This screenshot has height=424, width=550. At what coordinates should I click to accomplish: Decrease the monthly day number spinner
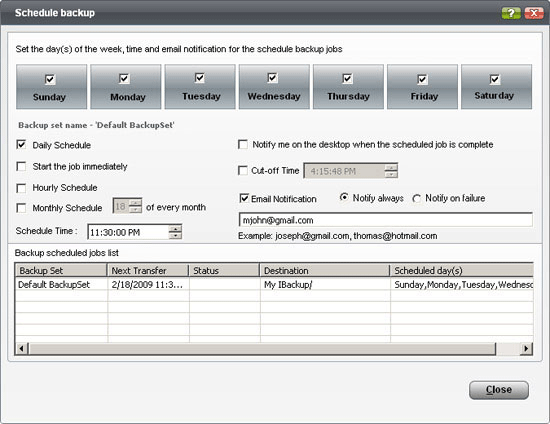(x=135, y=210)
